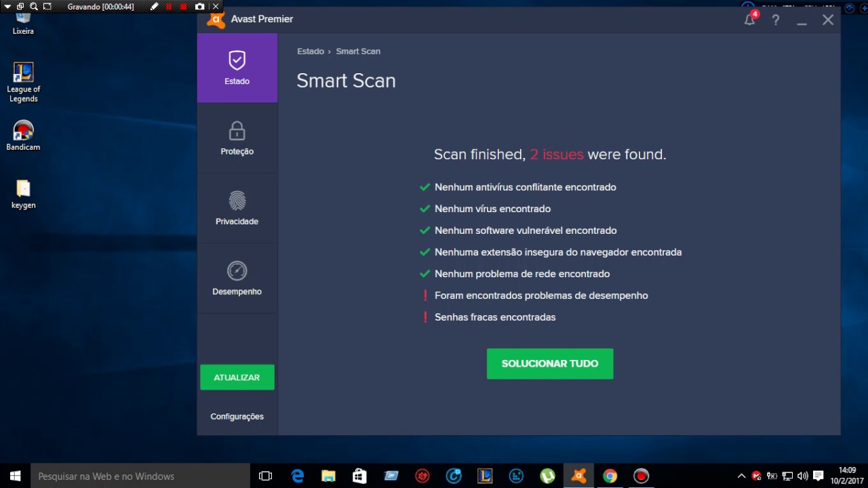Open uTorrent from taskbar
This screenshot has height=488, width=868.
(x=547, y=476)
